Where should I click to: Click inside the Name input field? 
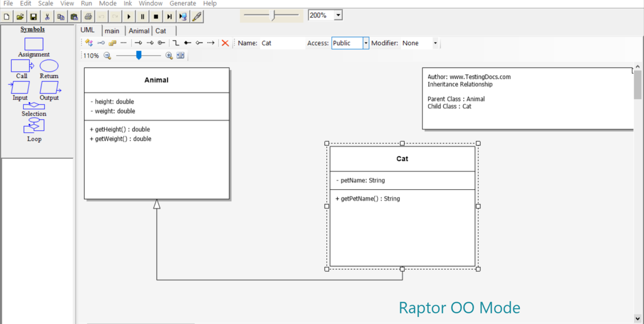coord(282,43)
